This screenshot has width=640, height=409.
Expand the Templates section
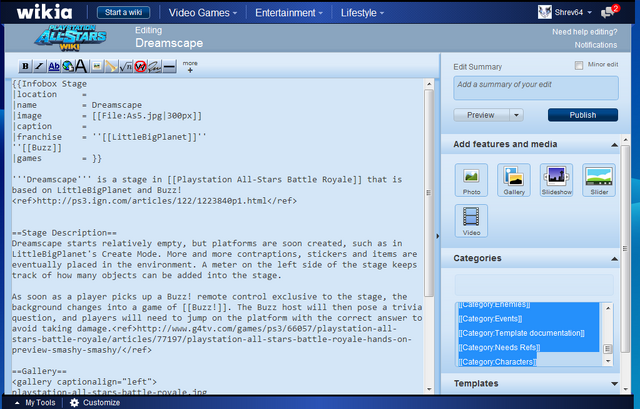[x=614, y=384]
